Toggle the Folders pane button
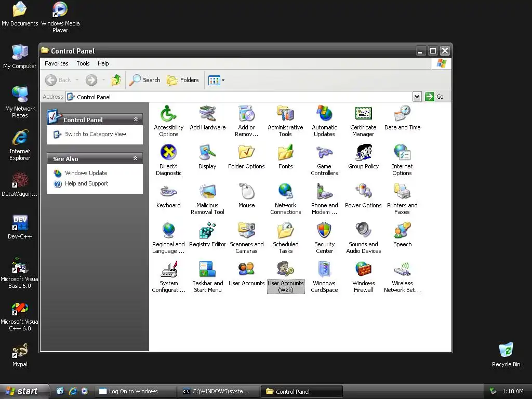532x399 pixels. [x=182, y=80]
